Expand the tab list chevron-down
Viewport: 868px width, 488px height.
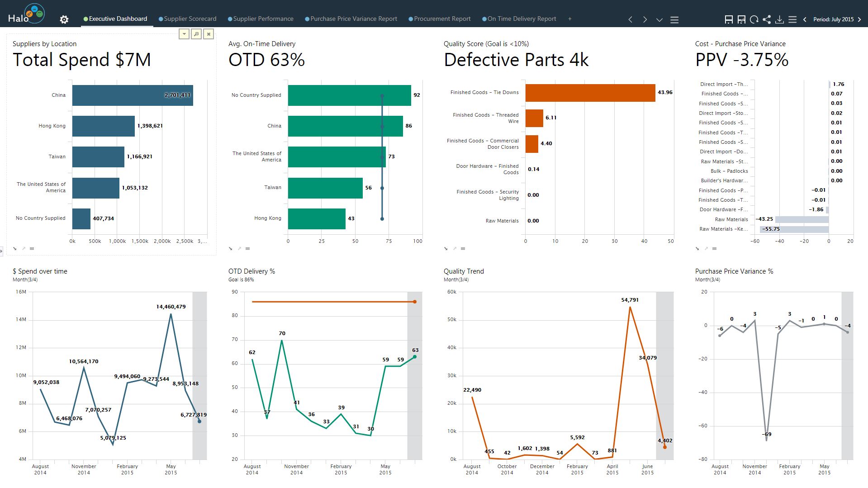pyautogui.click(x=659, y=19)
